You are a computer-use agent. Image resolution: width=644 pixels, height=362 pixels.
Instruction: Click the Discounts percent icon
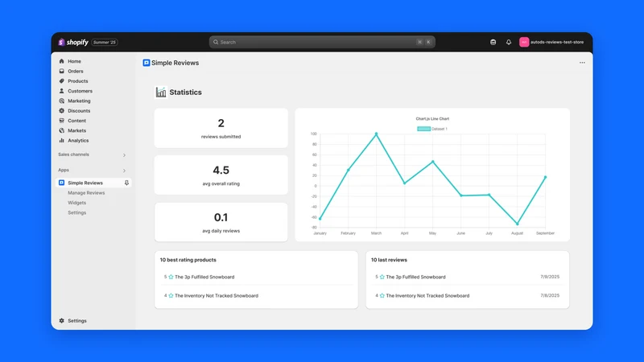pos(62,110)
